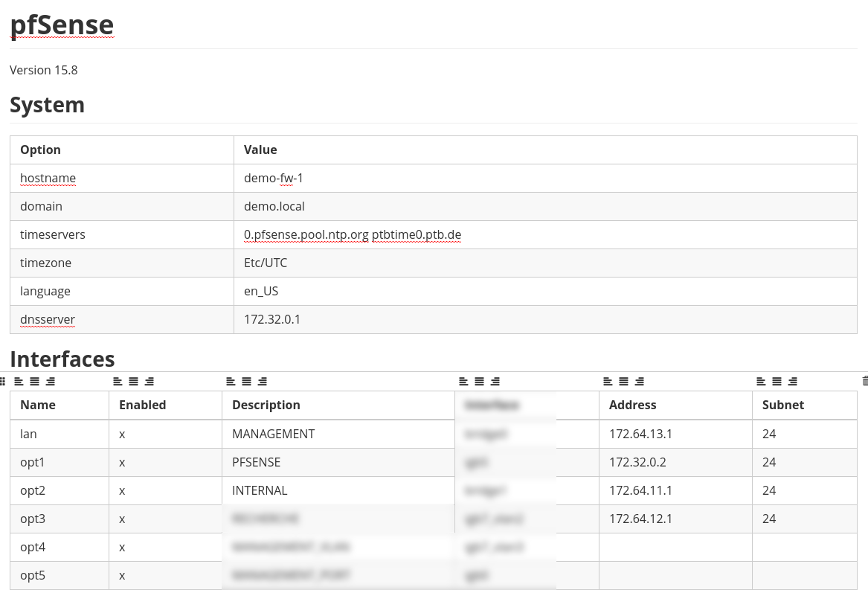Click 0.pfsense.pool.ntp.org timeserver text
Viewport: 868px width, 590px height.
pyautogui.click(x=306, y=234)
